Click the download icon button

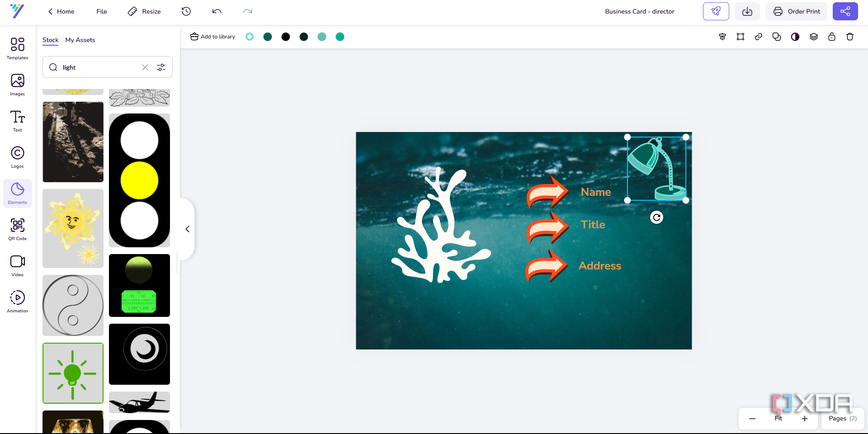(747, 11)
